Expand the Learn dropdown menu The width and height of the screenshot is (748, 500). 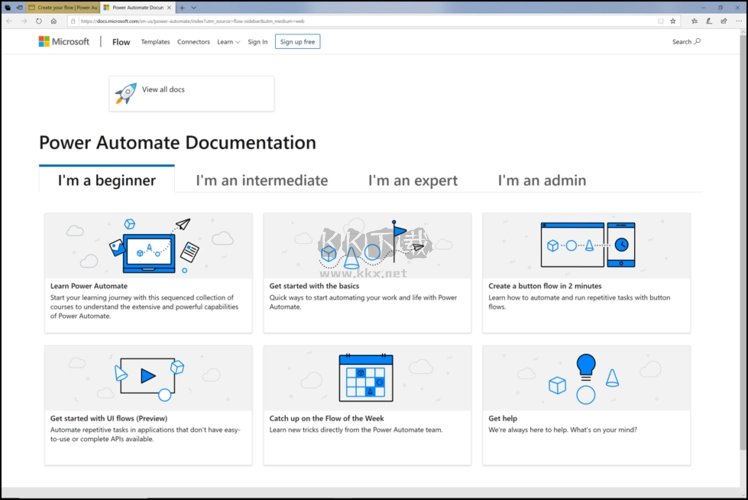228,42
